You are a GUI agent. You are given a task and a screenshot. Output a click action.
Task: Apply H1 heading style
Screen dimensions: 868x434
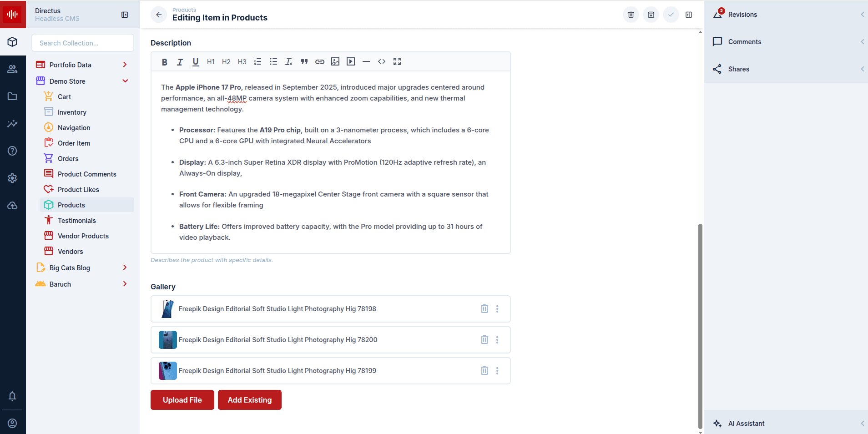coord(211,62)
